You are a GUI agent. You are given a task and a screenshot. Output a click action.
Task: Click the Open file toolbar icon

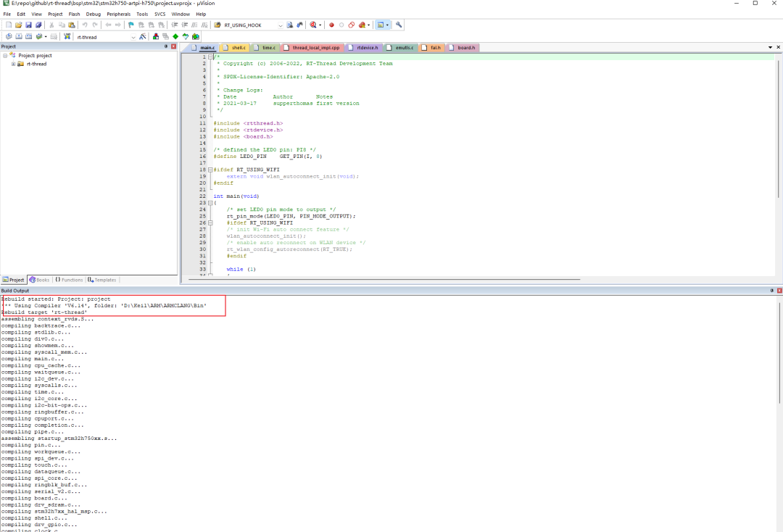[x=19, y=25]
